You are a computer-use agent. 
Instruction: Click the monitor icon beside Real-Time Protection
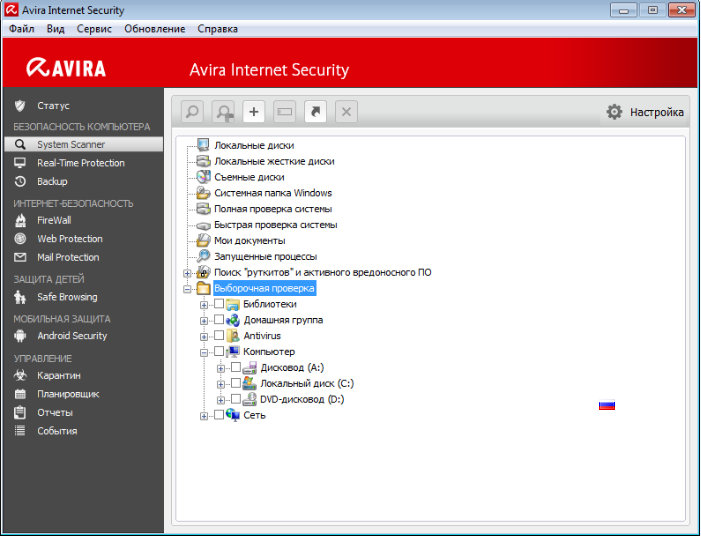[x=20, y=163]
